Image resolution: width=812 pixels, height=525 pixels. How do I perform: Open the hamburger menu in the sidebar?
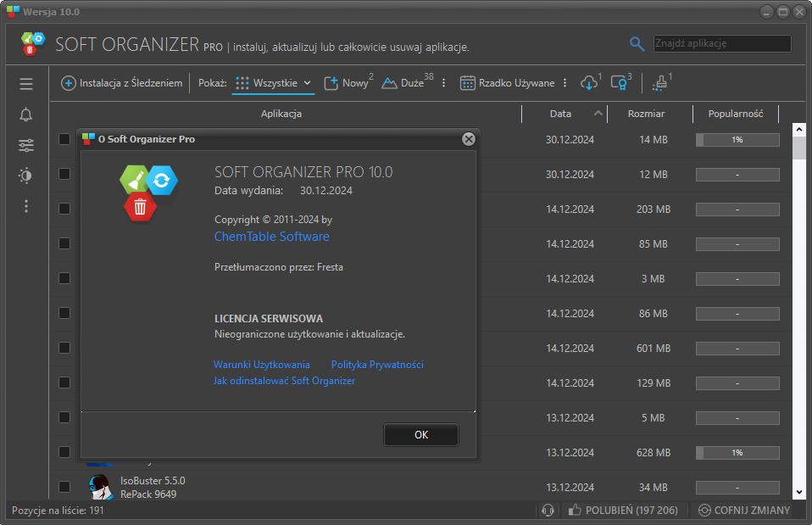pyautogui.click(x=26, y=83)
